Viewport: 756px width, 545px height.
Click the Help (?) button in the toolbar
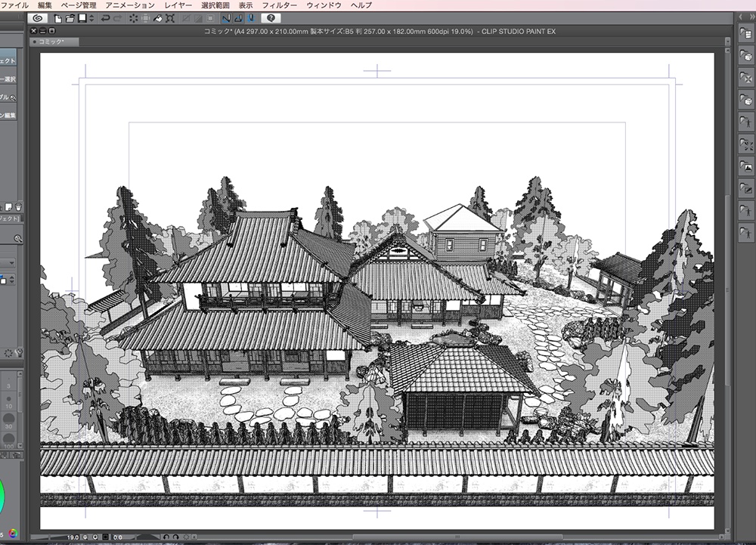click(x=271, y=17)
